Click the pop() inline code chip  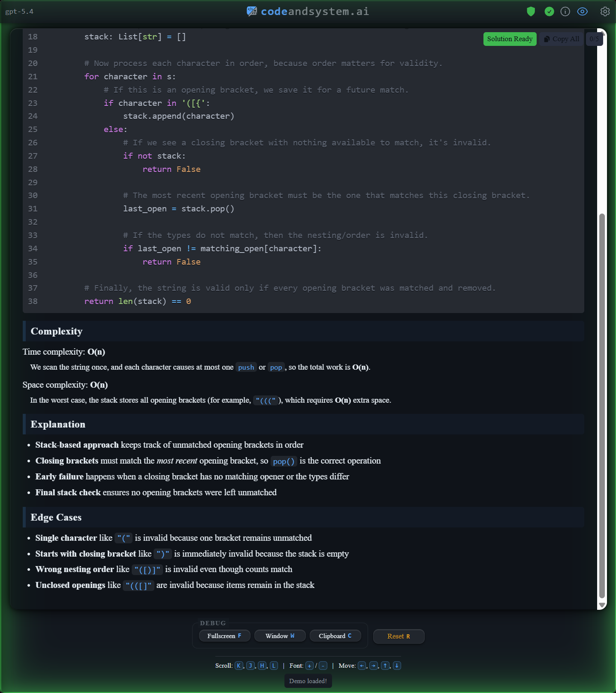[x=284, y=461]
